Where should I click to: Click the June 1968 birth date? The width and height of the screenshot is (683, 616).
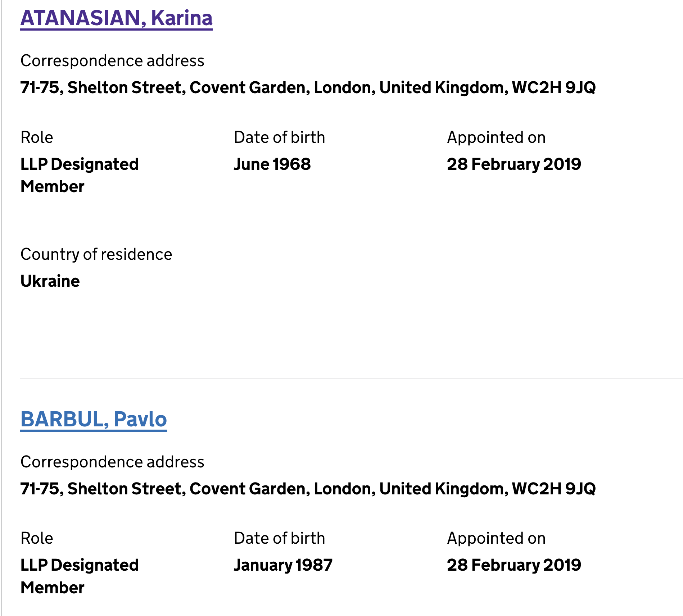coord(272,164)
